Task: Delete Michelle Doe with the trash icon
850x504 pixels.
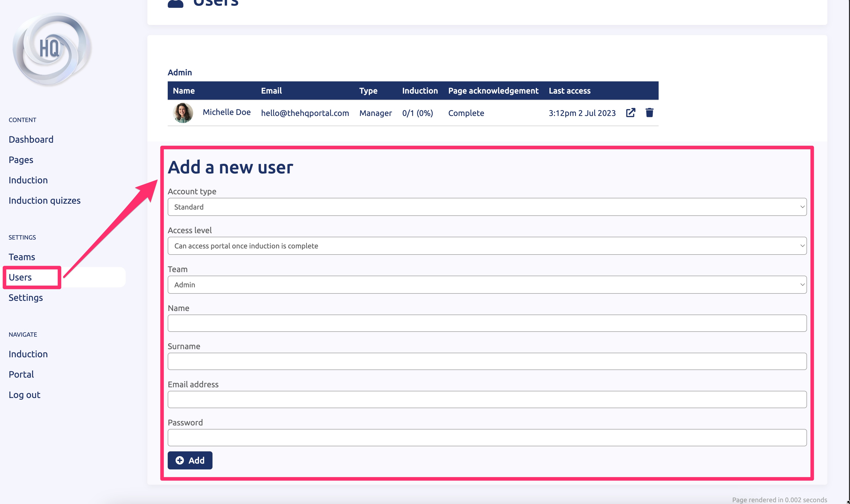Action: (x=649, y=113)
